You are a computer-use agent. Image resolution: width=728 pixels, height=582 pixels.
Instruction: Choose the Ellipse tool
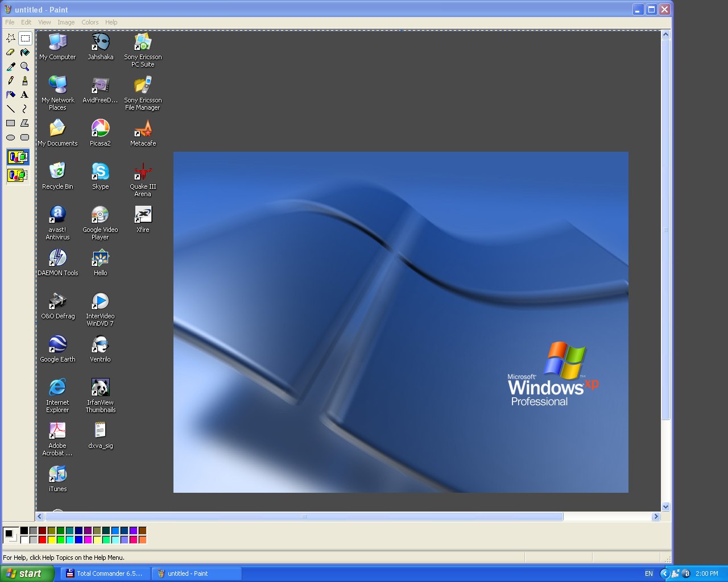(x=11, y=137)
